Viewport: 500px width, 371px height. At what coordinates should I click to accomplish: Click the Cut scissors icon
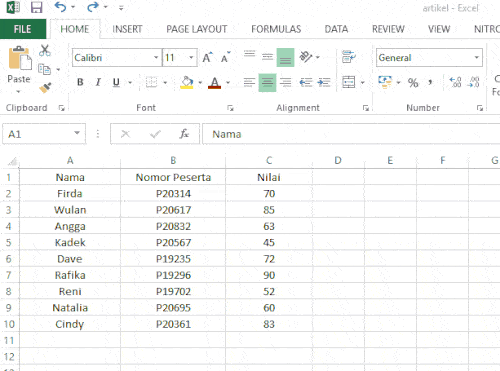coord(45,51)
